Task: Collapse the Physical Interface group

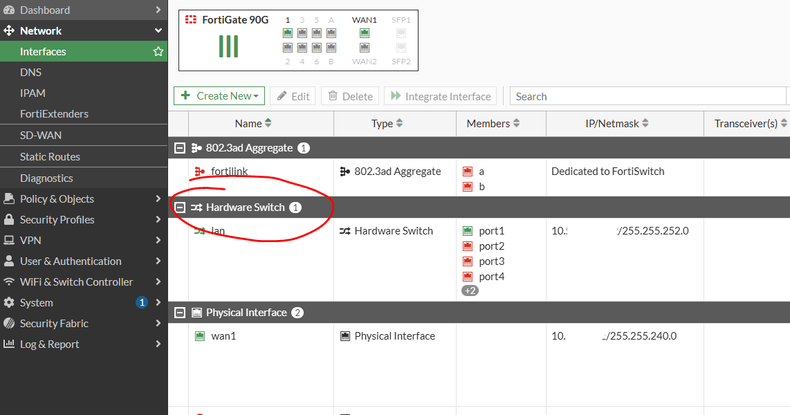Action: click(180, 313)
